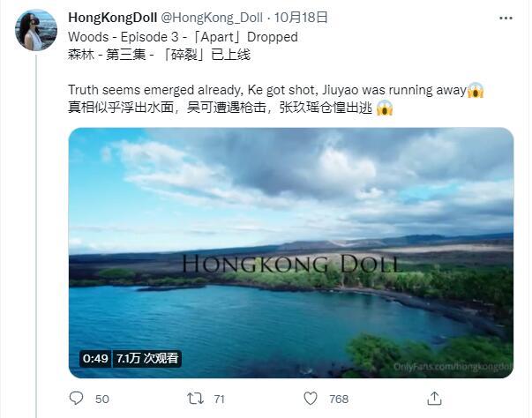Like the tweet with heart icon
The image size is (532, 418).
pyautogui.click(x=310, y=398)
